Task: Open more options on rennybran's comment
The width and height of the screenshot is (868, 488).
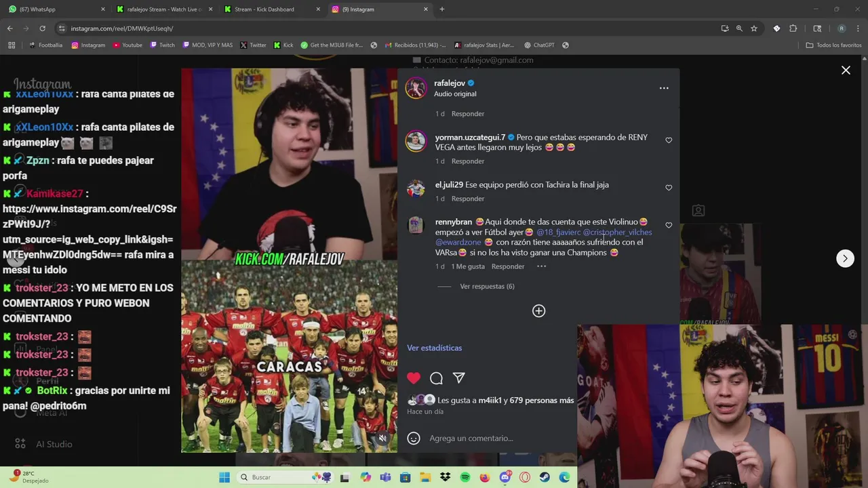Action: click(541, 266)
